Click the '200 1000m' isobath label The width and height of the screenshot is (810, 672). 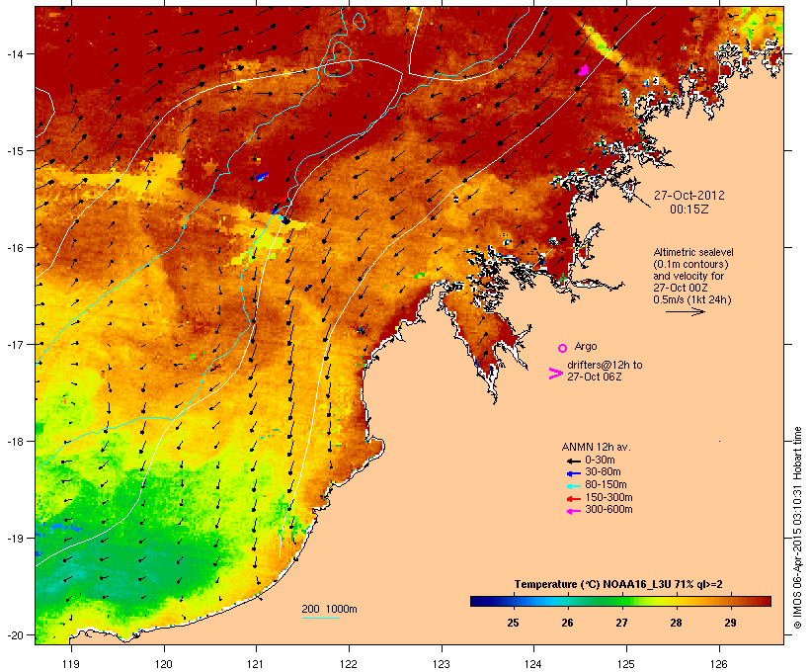tap(329, 609)
